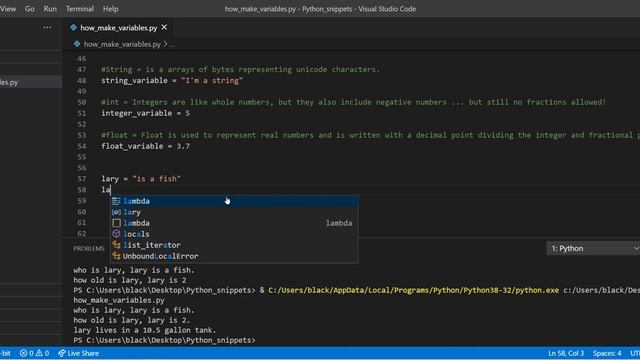Click the errors count in status bar
This screenshot has height=360, width=640.
point(27,353)
